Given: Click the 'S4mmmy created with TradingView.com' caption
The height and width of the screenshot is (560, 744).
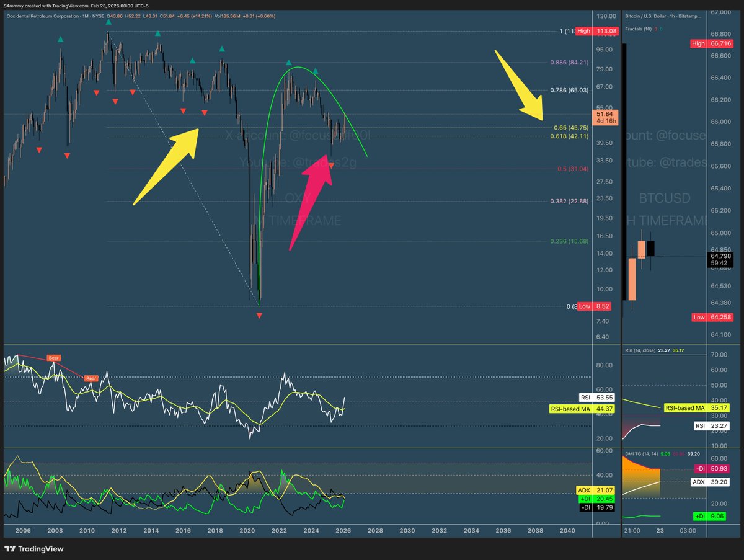Looking at the screenshot, I should (46, 5).
